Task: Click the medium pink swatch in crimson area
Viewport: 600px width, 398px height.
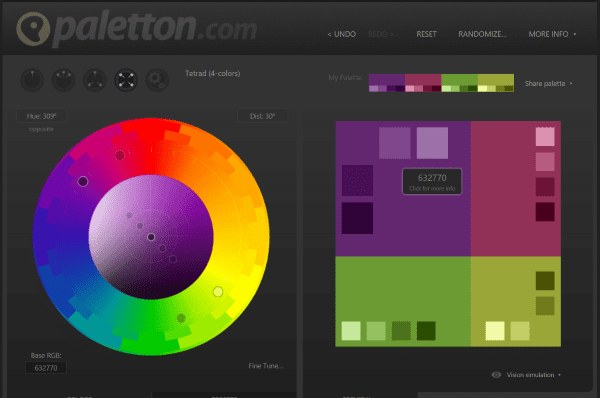Action: click(545, 161)
